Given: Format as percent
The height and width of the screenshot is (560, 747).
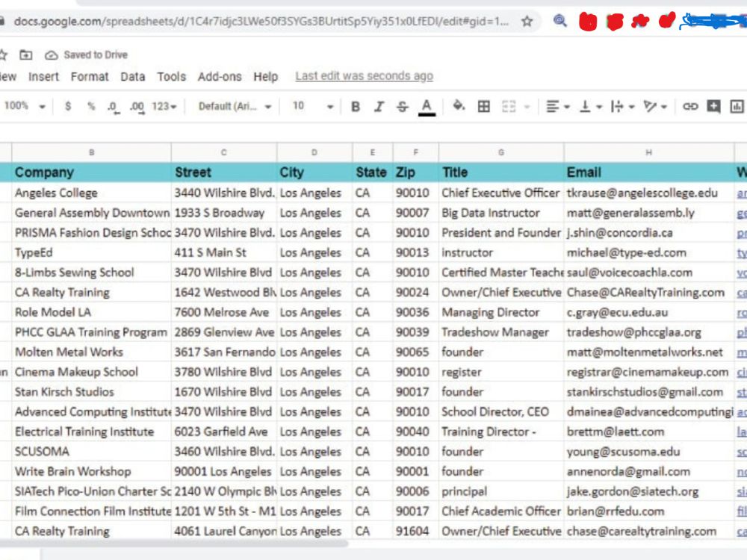Looking at the screenshot, I should coord(91,106).
